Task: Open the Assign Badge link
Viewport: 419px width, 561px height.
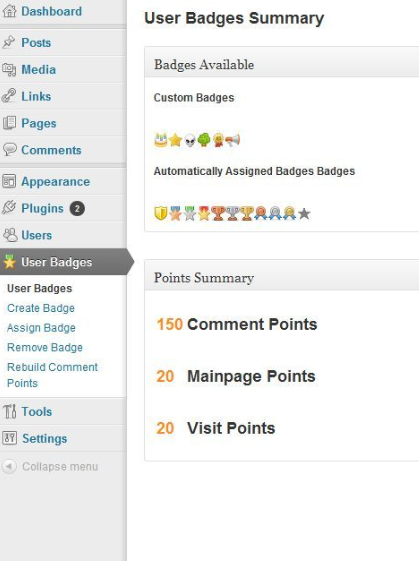Action: pos(41,328)
